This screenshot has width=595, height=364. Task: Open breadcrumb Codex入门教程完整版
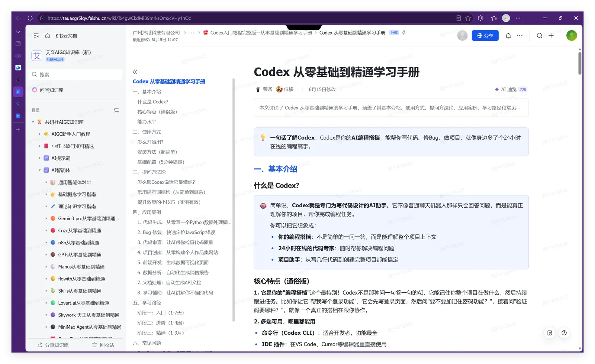(258, 33)
